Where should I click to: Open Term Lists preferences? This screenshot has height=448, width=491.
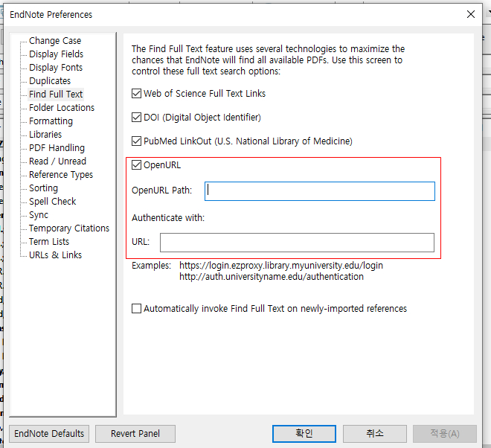point(49,242)
